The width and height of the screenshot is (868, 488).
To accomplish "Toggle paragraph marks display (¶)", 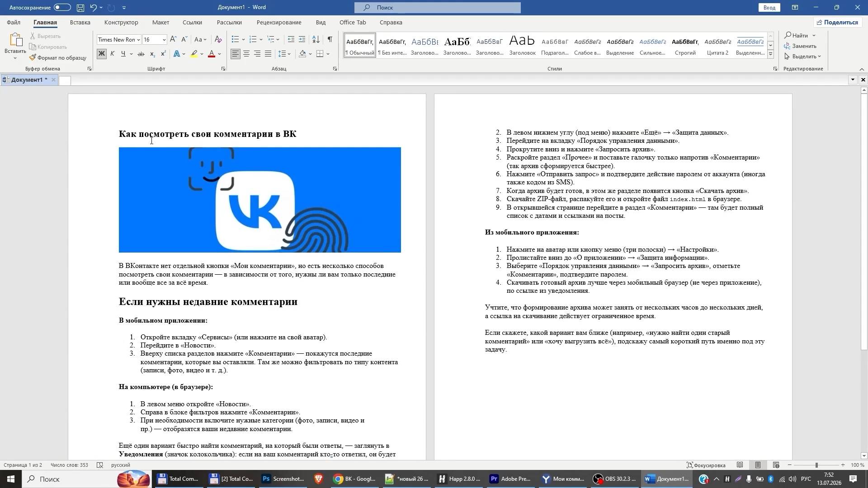I will tap(330, 40).
